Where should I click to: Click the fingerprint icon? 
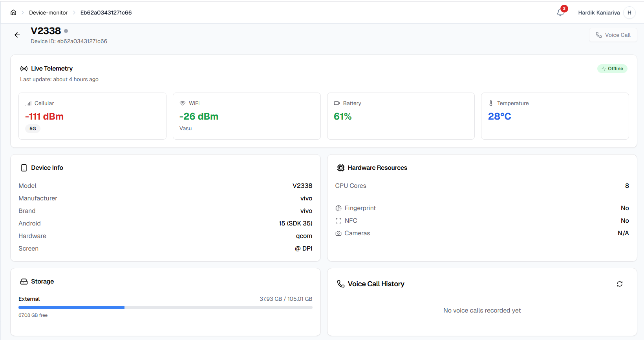tap(338, 208)
